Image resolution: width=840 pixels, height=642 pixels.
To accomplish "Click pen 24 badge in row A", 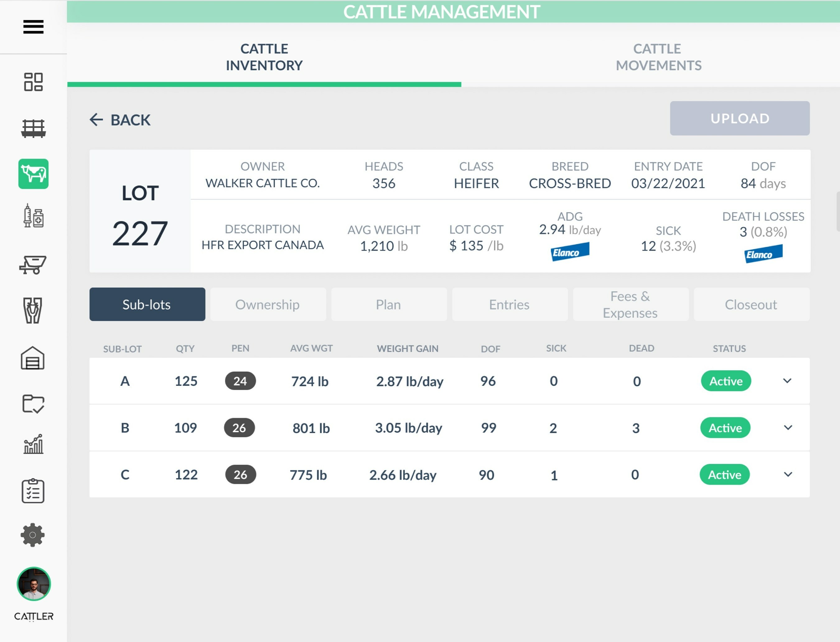I will click(x=240, y=381).
